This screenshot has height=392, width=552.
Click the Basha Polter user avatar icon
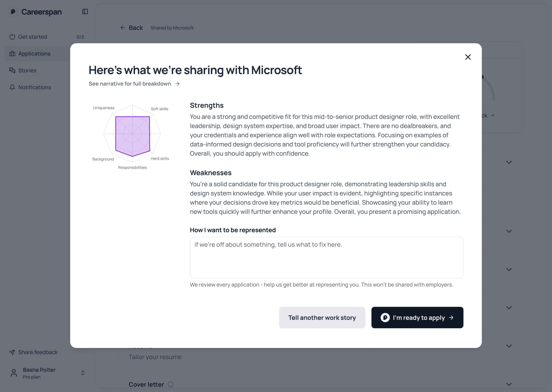pyautogui.click(x=14, y=373)
